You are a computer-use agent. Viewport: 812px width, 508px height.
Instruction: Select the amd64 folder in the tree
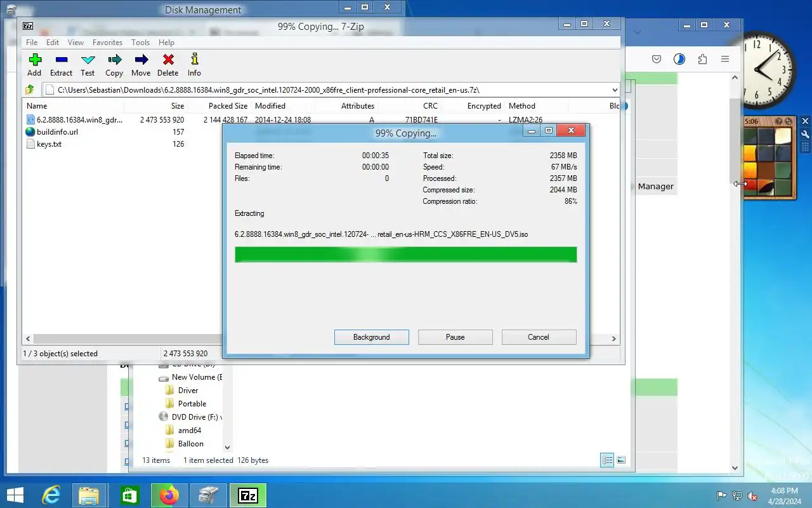(x=190, y=431)
